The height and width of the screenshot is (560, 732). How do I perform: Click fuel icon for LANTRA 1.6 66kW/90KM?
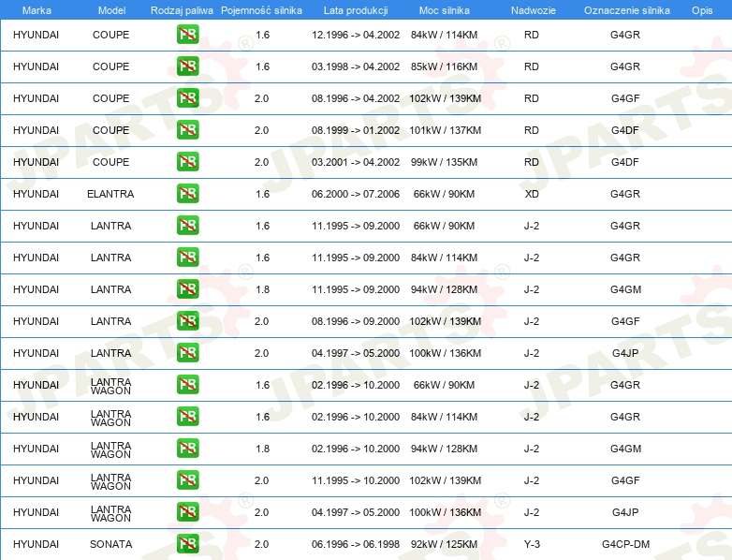187,225
